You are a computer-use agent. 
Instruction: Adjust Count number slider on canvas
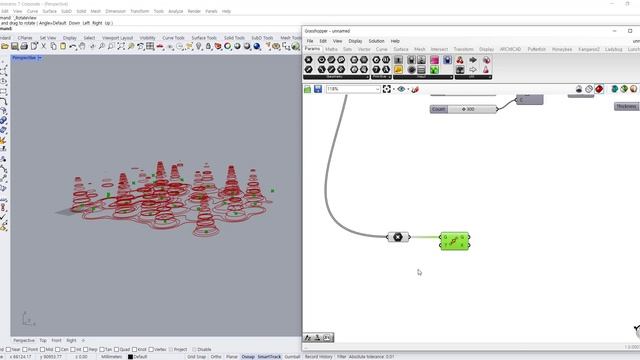pos(464,109)
